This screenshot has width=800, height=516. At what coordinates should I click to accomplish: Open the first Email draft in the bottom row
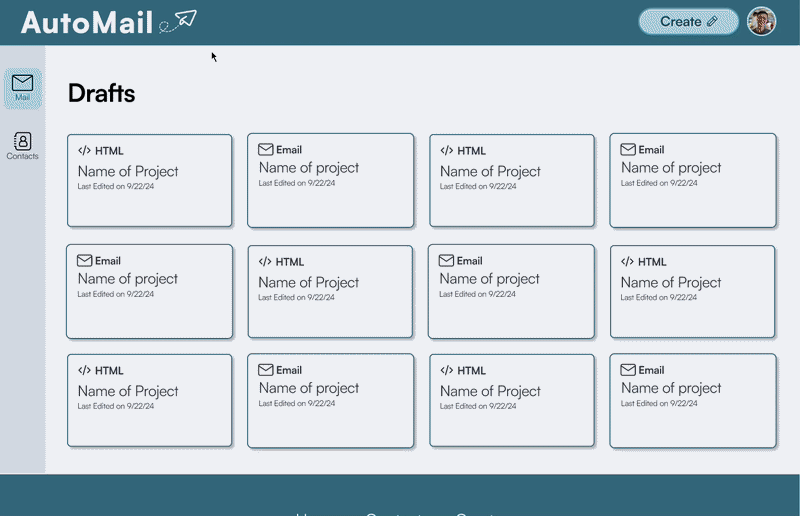331,401
